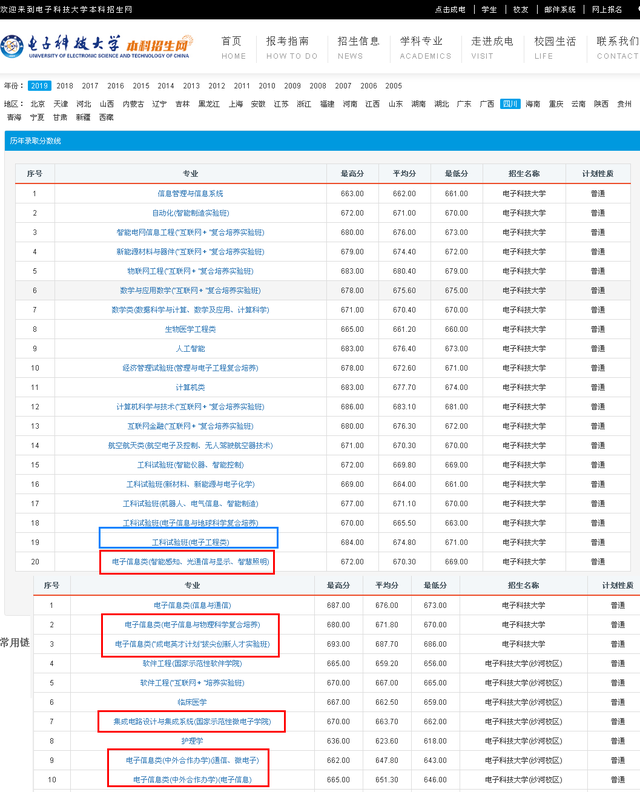Screen dimensions: 640x792
Task: Open major 临床医学
Action: click(x=192, y=702)
